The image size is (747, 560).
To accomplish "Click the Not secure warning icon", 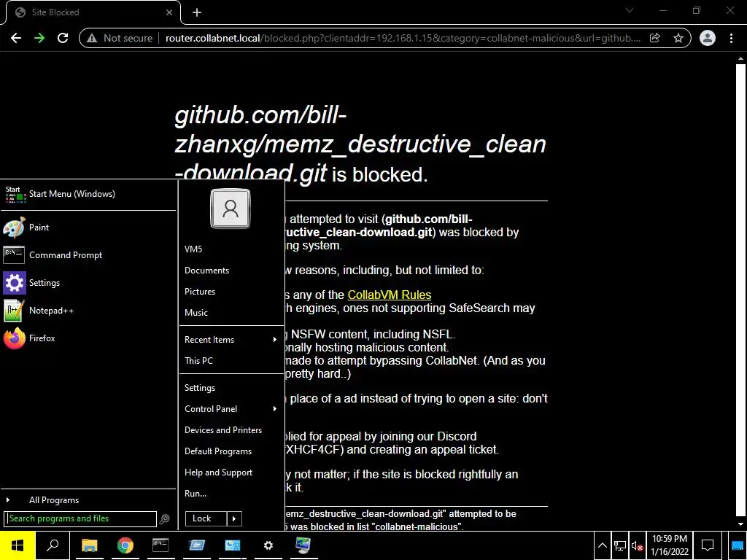I will (x=92, y=38).
